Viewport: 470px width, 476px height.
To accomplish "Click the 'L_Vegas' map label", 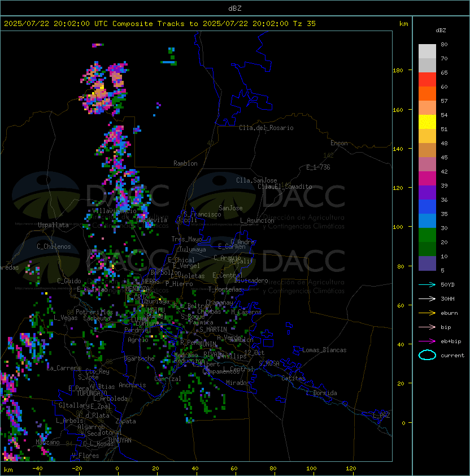I will 66,318.
